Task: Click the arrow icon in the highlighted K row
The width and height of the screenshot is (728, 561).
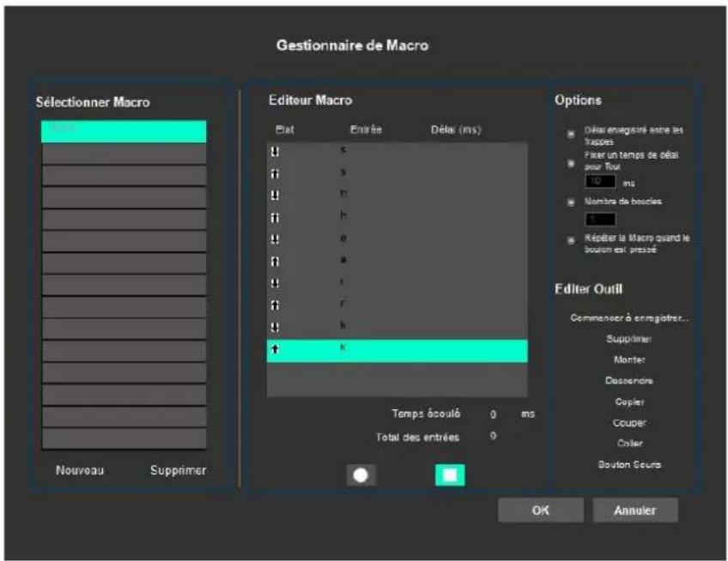Action: click(276, 350)
